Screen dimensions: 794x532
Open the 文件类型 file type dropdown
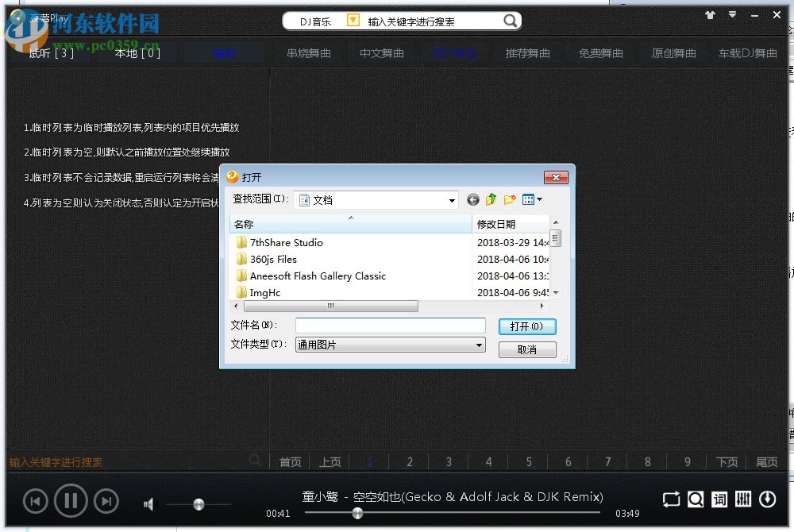tap(478, 345)
